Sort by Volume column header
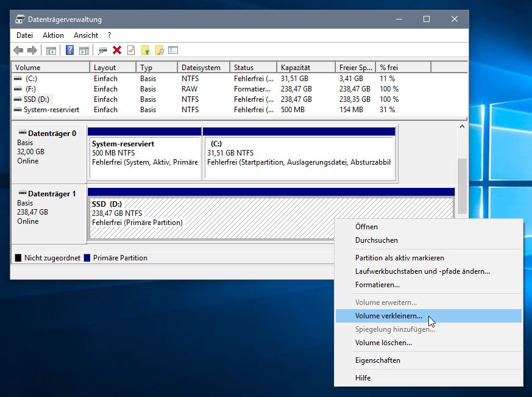This screenshot has height=397, width=532. coord(51,68)
